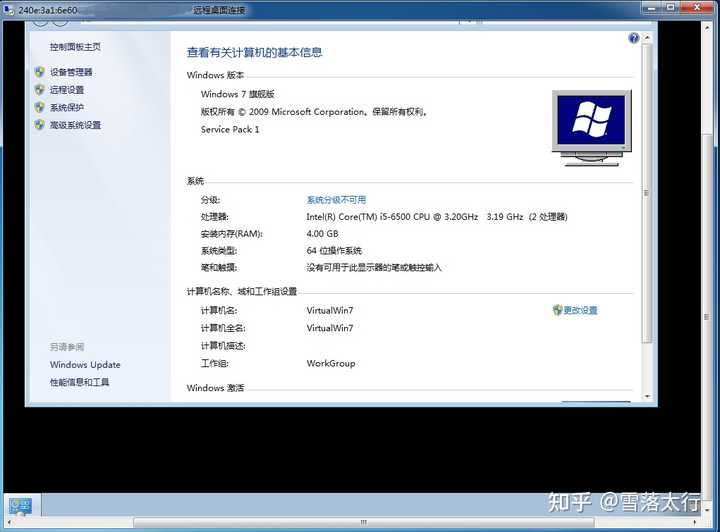Screen dimensions: 720x532
Task: Click 更改设置 to rename the computer
Action: point(580,310)
